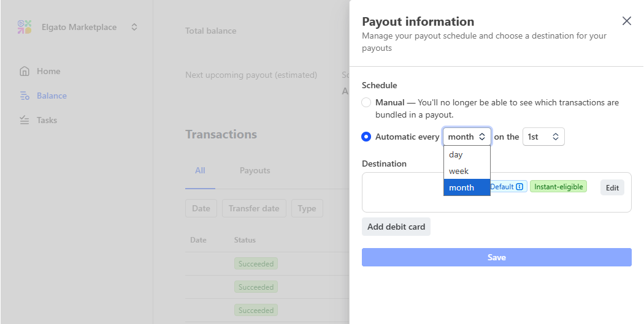Expand the Elgato Marketplace account switcher chevron
This screenshot has height=324, width=644.
coord(134,27)
